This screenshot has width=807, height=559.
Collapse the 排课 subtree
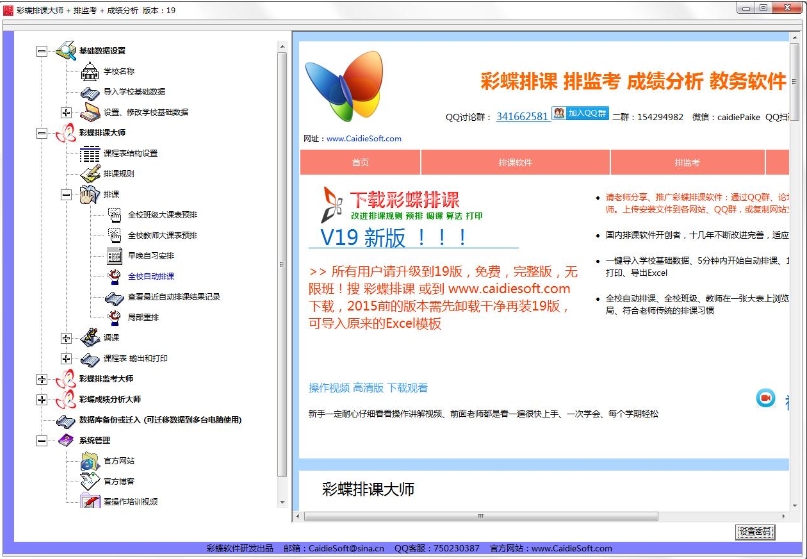[x=66, y=195]
